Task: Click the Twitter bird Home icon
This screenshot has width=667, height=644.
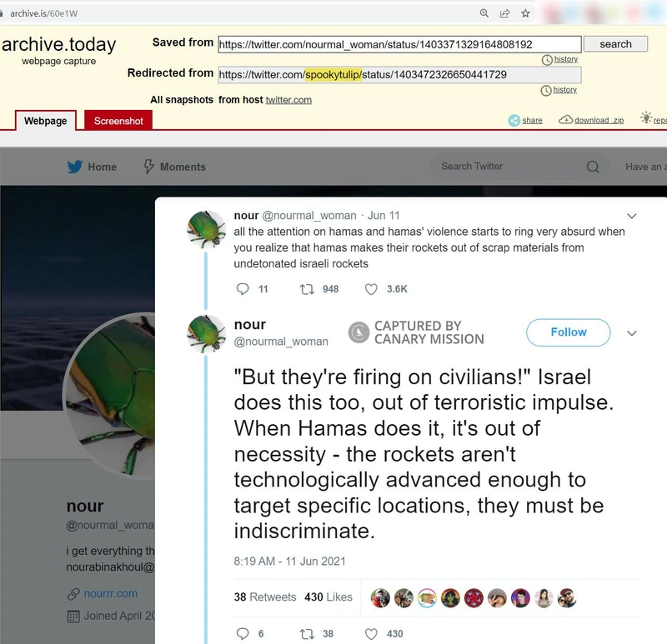Action: [74, 167]
